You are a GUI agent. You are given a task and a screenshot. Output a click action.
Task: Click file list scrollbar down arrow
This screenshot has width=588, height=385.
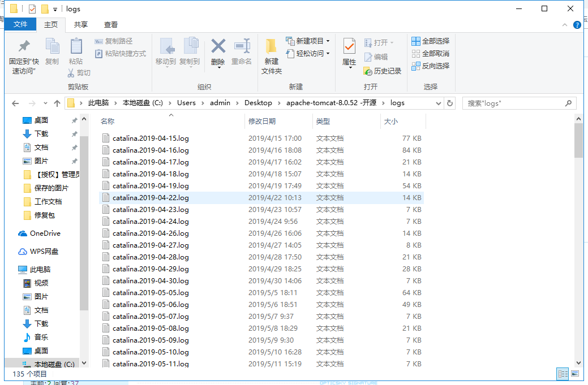(578, 363)
